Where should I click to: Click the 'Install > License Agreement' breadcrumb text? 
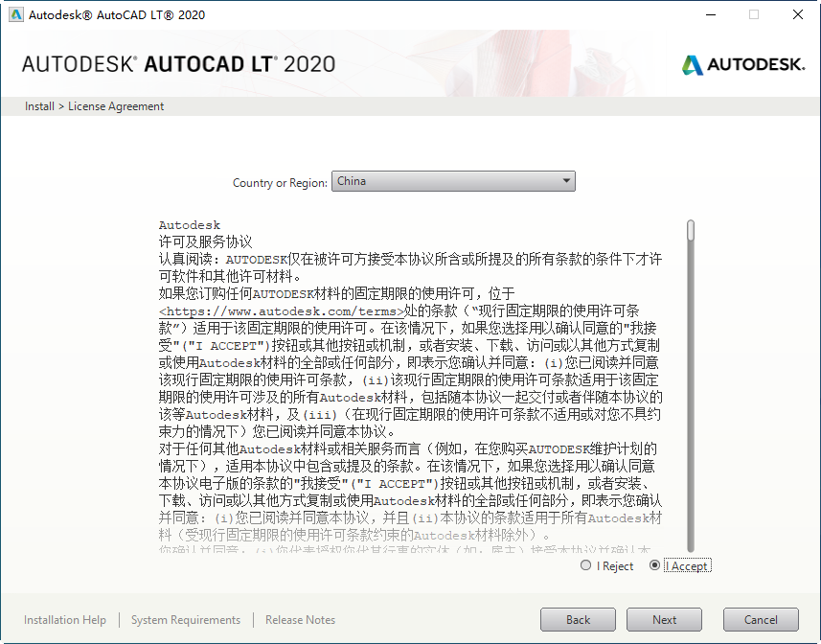[94, 106]
